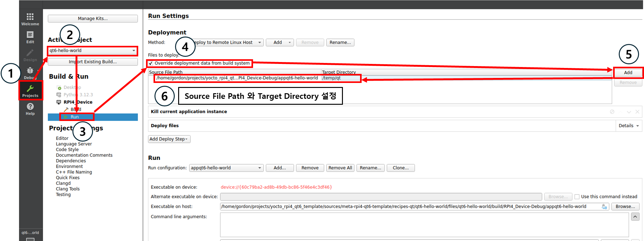This screenshot has height=241, width=644.
Task: Click Import Existing Build... button
Action: coord(93,62)
